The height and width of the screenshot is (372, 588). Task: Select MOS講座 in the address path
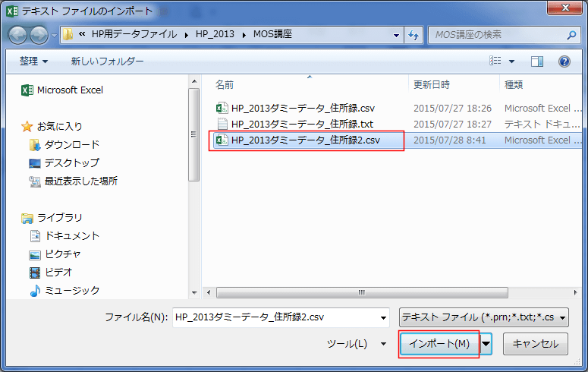272,34
